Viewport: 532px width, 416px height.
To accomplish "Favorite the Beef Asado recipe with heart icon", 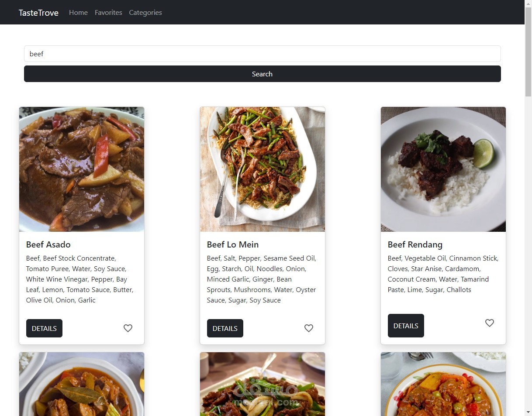I will point(128,328).
